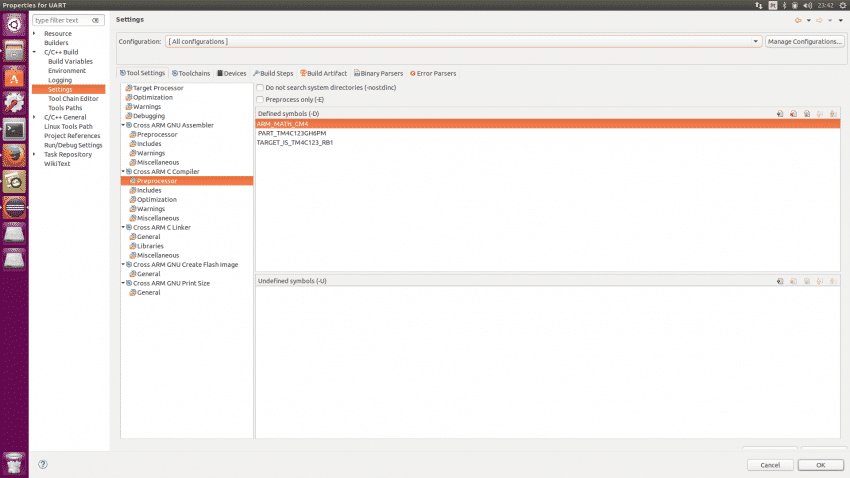850x478 pixels.
Task: Open the Build Steps tab
Action: point(273,74)
